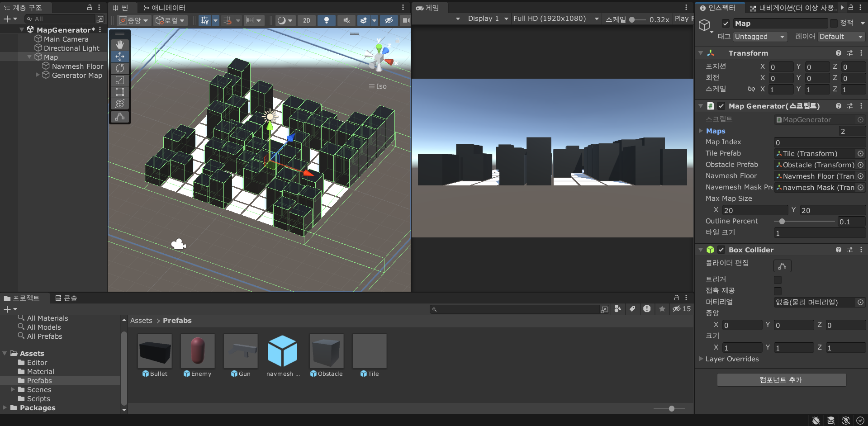Viewport: 868px width, 426px height.
Task: Toggle scene lighting bulb button
Action: coord(327,20)
